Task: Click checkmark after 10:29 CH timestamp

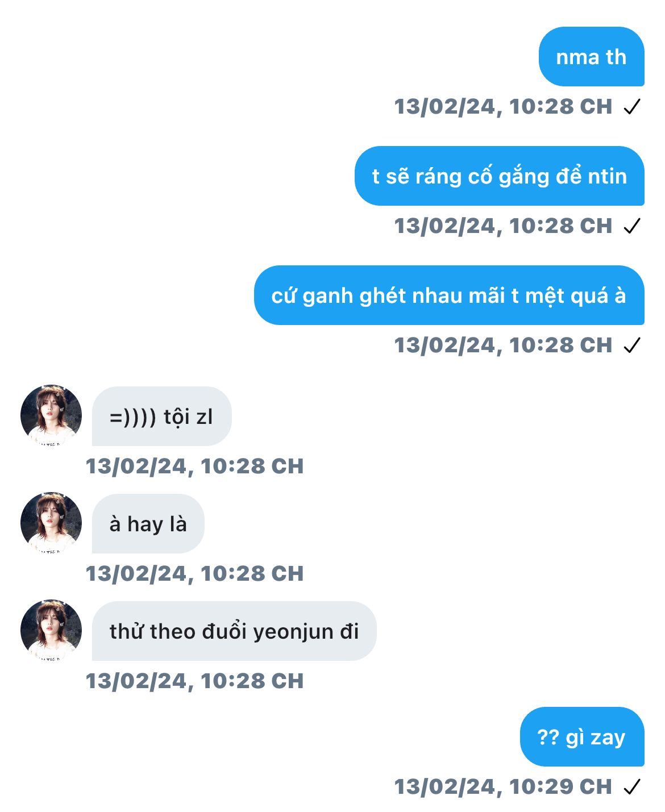Action: (x=632, y=786)
